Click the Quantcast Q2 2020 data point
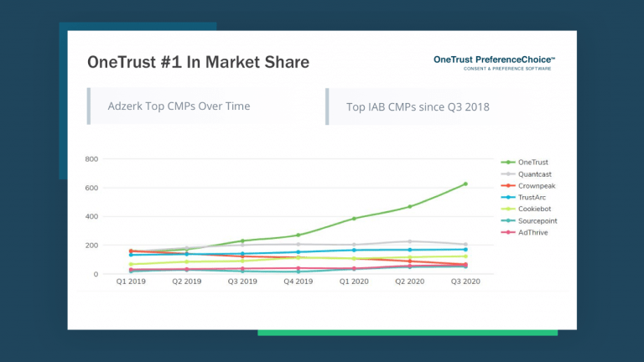The height and width of the screenshot is (362, 644). click(410, 241)
